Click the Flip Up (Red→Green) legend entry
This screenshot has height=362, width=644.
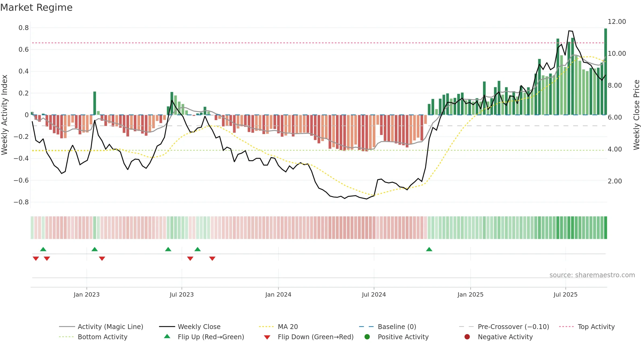pos(204,337)
